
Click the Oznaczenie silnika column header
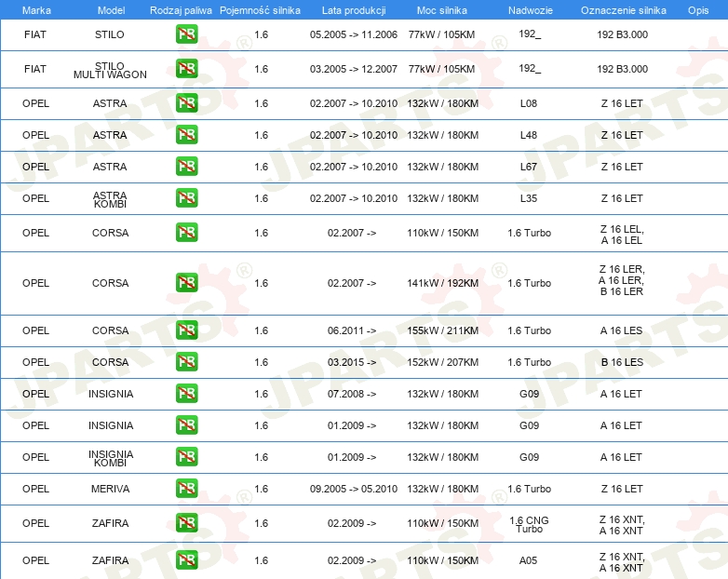coord(624,10)
